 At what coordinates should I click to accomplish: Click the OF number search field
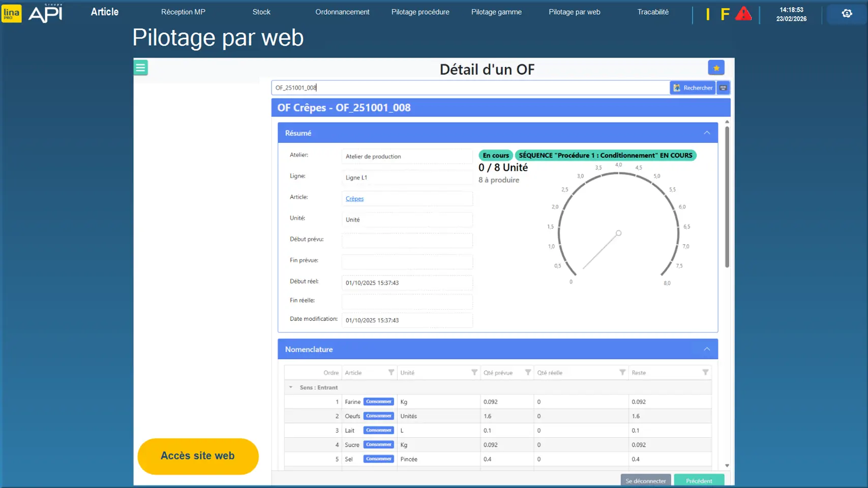click(x=470, y=88)
